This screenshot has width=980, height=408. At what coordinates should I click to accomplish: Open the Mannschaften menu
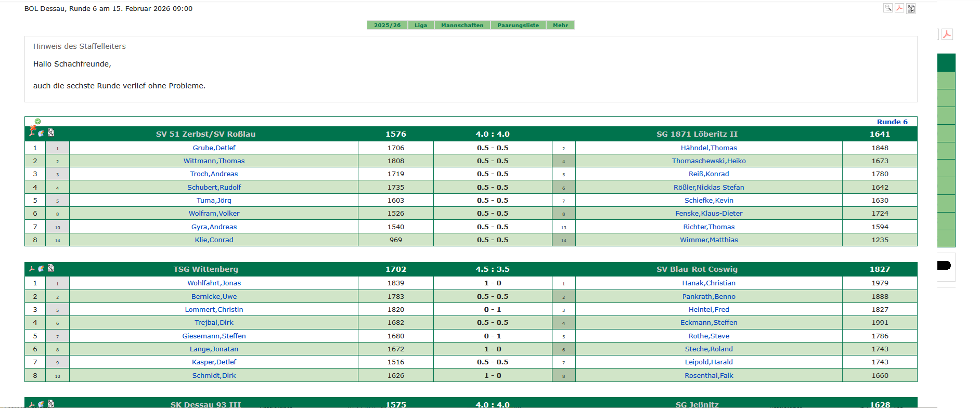462,25
